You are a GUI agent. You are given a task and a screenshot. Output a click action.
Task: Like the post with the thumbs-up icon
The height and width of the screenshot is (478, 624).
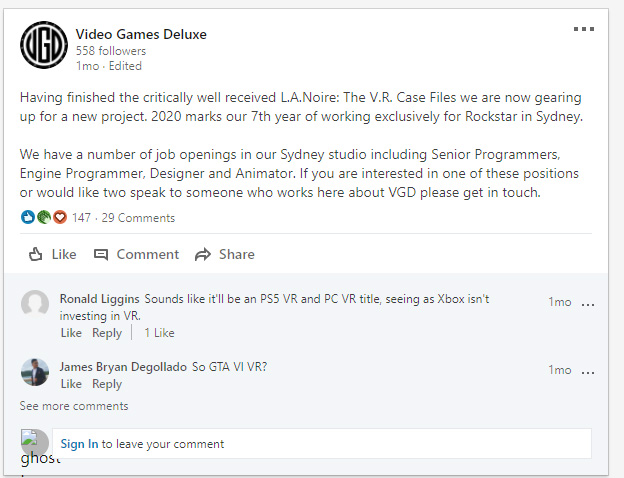35,254
